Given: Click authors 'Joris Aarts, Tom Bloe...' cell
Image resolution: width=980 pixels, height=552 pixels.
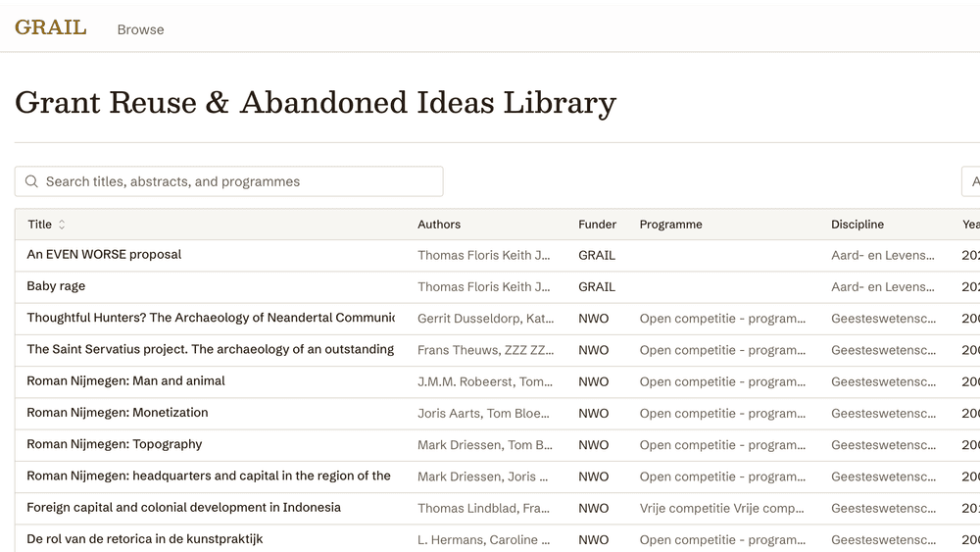Looking at the screenshot, I should (483, 413).
